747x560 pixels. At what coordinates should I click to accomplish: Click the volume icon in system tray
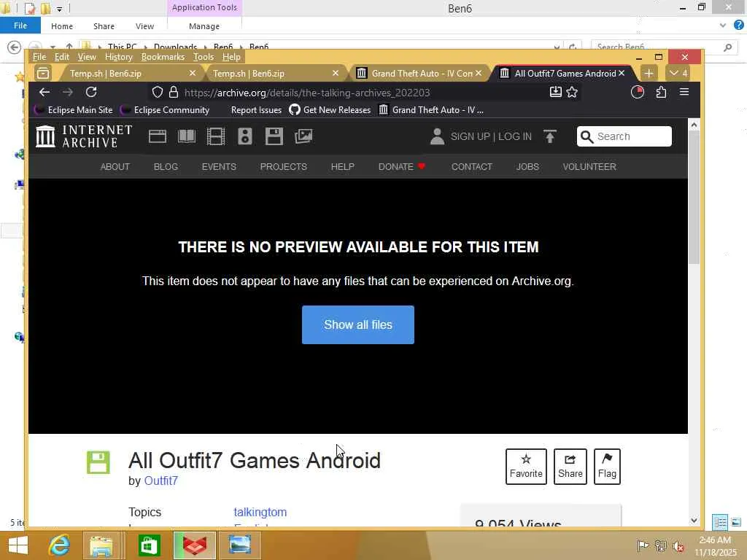point(678,545)
